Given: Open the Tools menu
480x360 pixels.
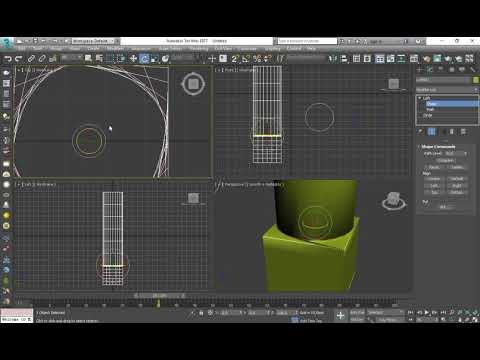Looking at the screenshot, I should tap(37, 49).
